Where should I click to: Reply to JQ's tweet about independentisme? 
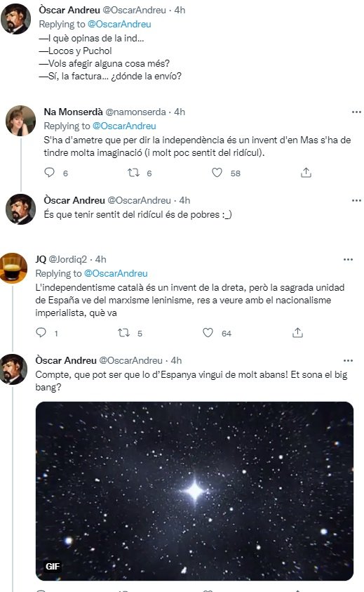[x=41, y=333]
